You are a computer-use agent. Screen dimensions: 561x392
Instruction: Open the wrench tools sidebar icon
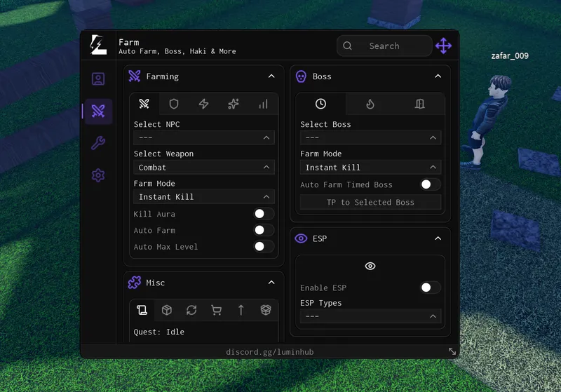(x=98, y=143)
